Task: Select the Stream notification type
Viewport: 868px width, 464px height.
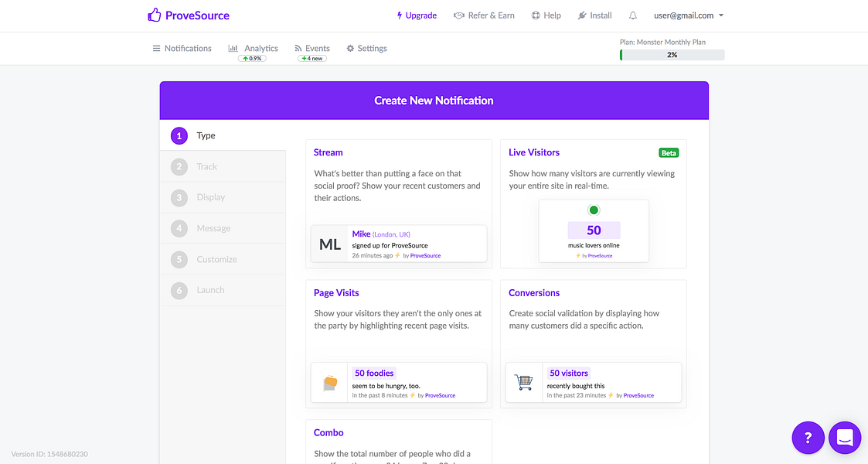Action: (398, 203)
